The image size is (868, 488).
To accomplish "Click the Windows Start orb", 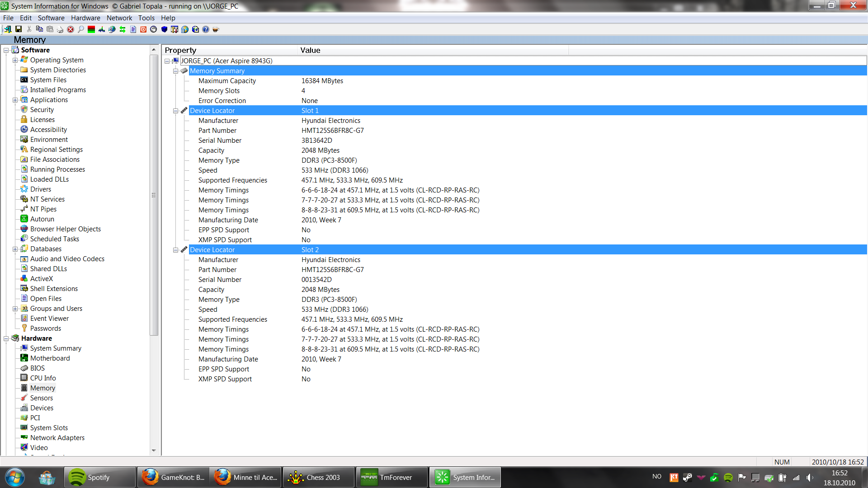I will [15, 477].
